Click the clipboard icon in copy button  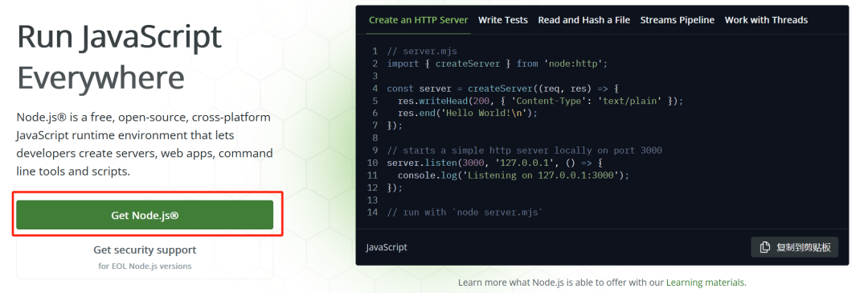tap(765, 247)
